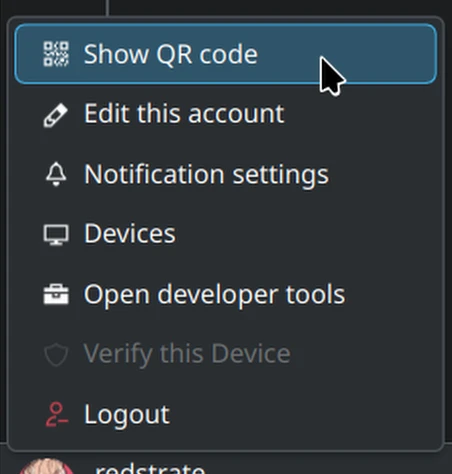The width and height of the screenshot is (452, 474).
Task: Click the redstrate username label
Action: [149, 468]
